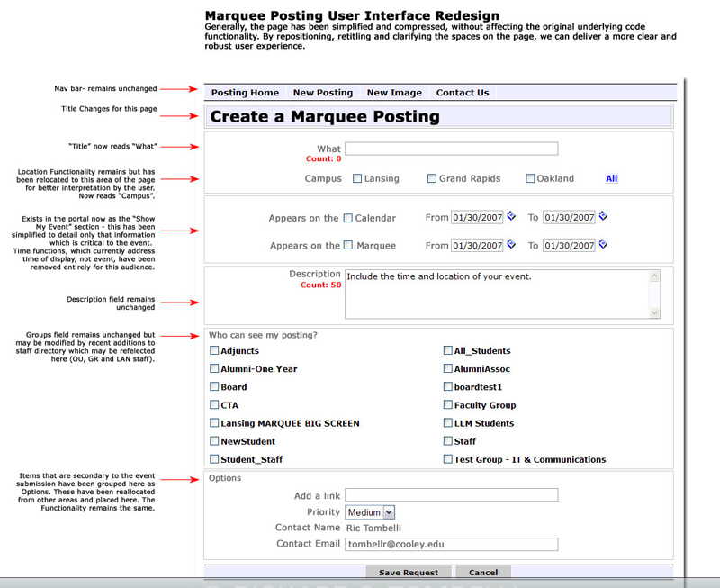Click the Ric Tombelli contact name
This screenshot has width=720, height=588.
[x=373, y=528]
